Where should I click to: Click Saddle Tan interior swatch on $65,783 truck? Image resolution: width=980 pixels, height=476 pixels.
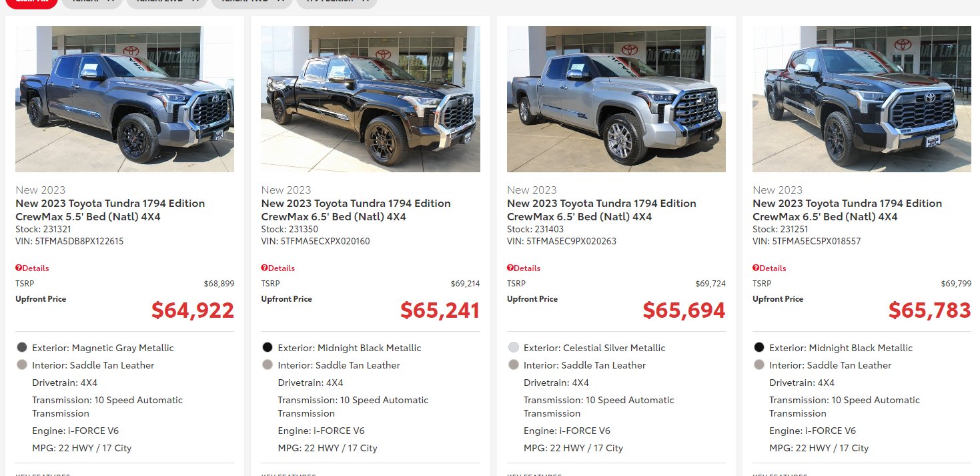click(759, 365)
